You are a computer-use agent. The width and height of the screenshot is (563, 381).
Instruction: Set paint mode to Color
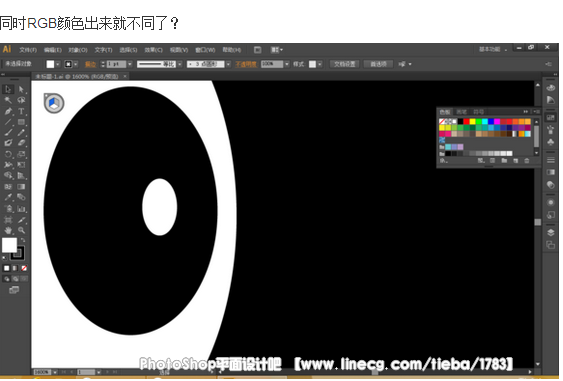tap(6, 268)
